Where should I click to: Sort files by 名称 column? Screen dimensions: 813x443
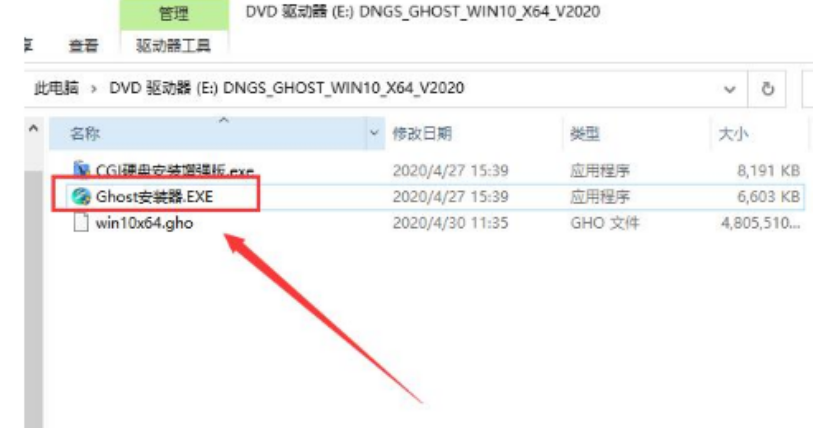tap(207, 134)
